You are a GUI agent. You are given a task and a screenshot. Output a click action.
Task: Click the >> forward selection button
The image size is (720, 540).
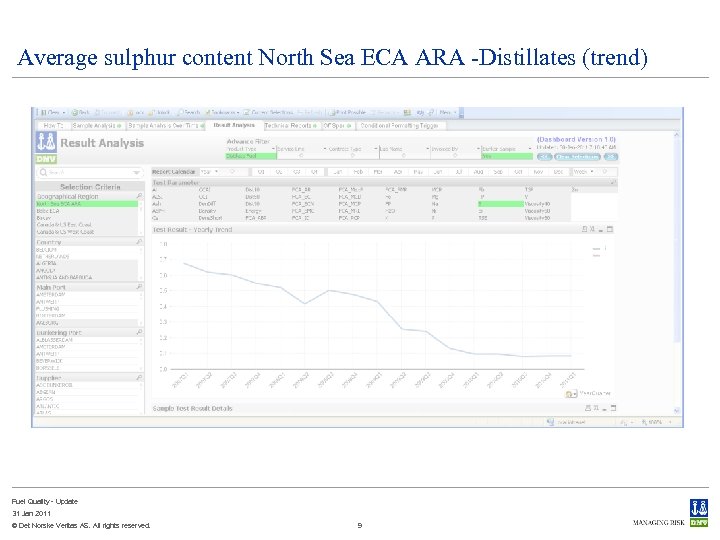coord(611,157)
